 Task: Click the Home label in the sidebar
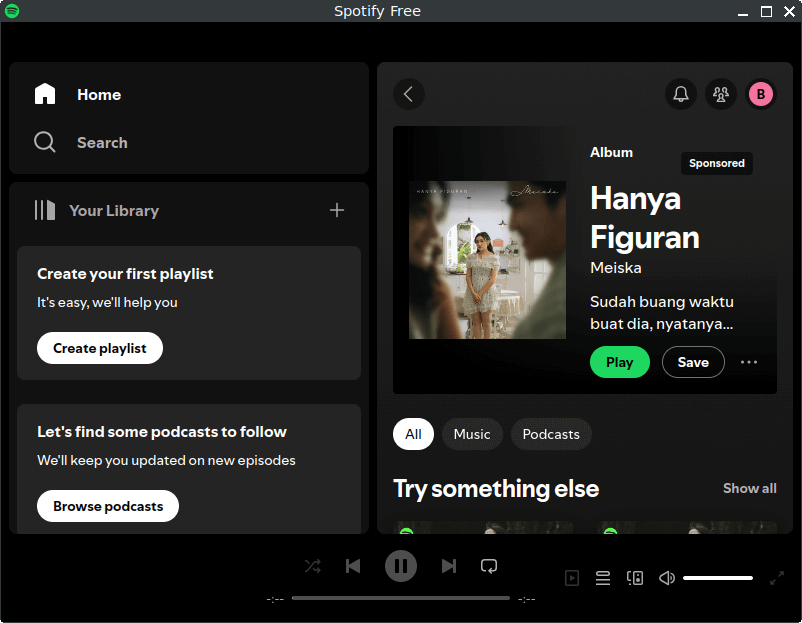(99, 95)
